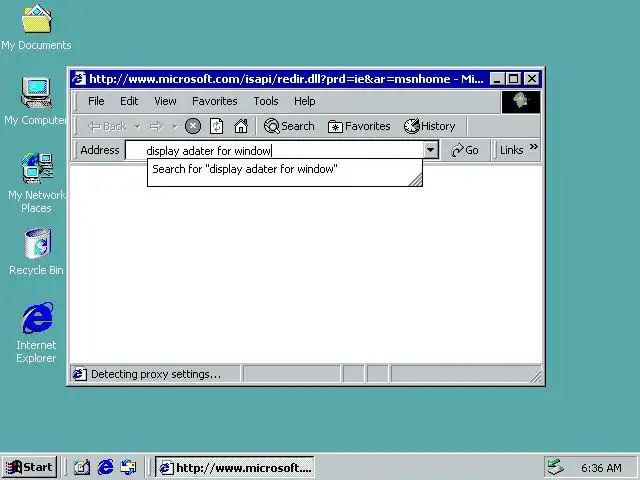Open the Search pane button
The height and width of the screenshot is (480, 640).
tap(289, 126)
